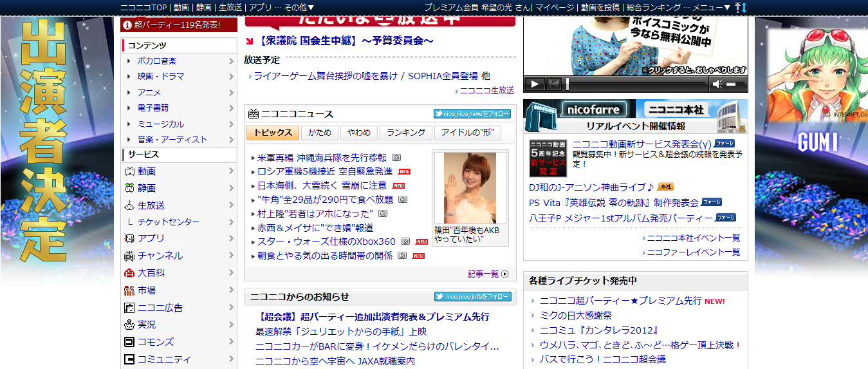Click the 5周年記念 新サービス発表 thumbnail
868x369 pixels.
point(548,158)
